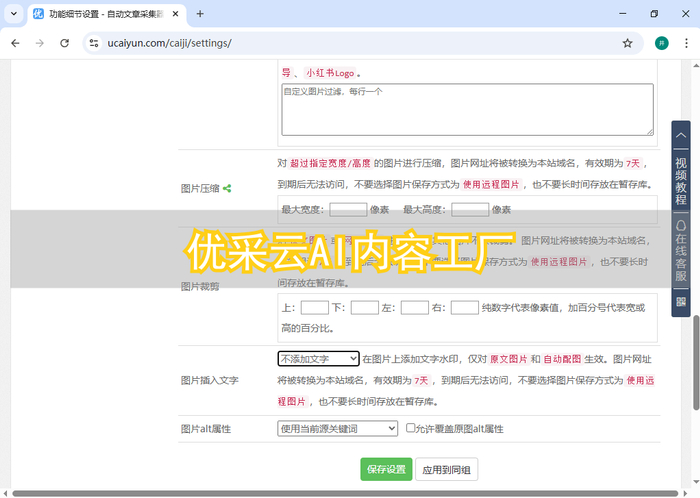Click the browser forward arrow
This screenshot has height=498, width=700.
coord(40,43)
